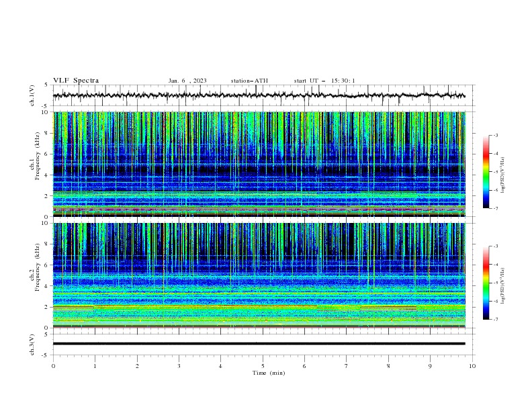Click the '4' frequency tick of ch.2
Screen dimensions: 532x411
point(47,286)
